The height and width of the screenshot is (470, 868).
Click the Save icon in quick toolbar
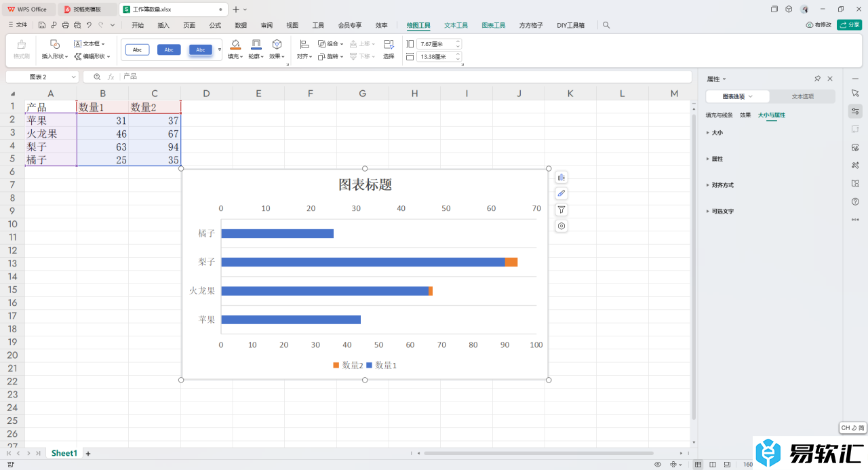pyautogui.click(x=42, y=25)
